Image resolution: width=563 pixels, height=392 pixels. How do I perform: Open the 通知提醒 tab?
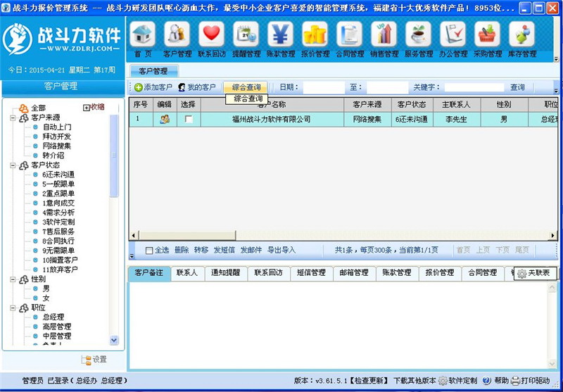pos(225,273)
